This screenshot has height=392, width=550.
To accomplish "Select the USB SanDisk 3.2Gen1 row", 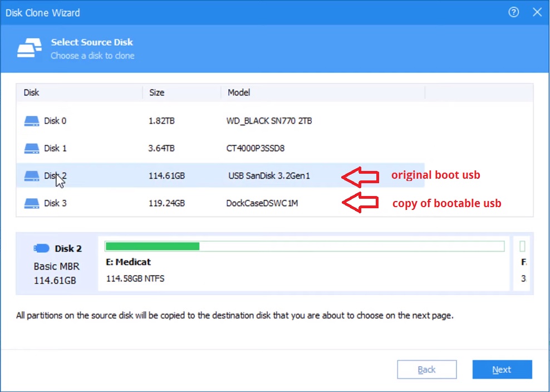I will (269, 176).
